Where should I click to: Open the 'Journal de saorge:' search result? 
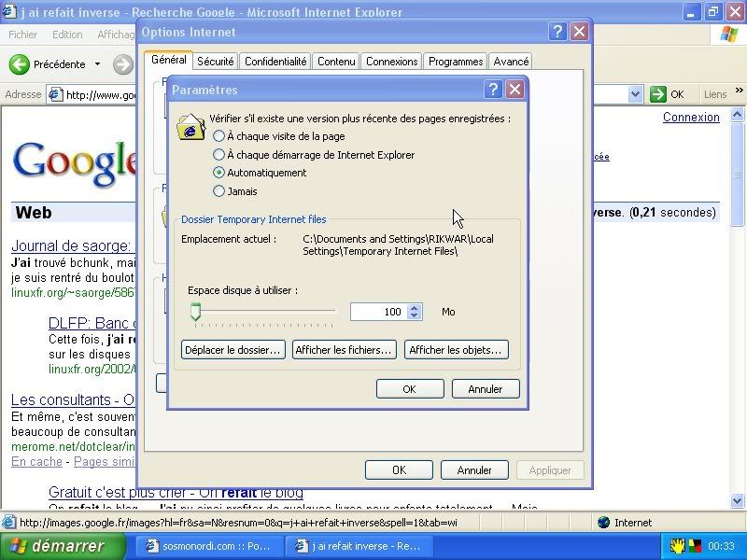tap(71, 245)
